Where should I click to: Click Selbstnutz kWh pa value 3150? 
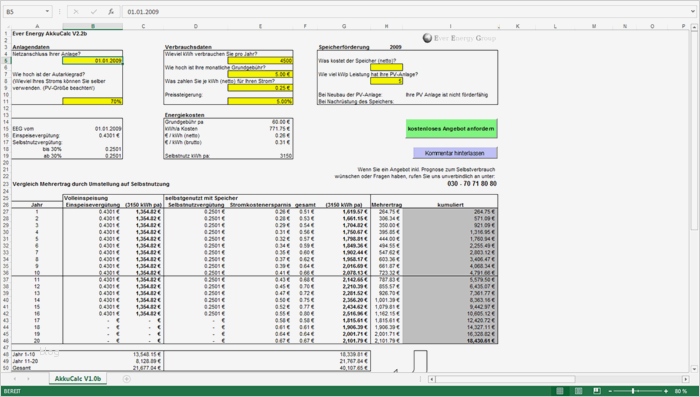point(286,156)
